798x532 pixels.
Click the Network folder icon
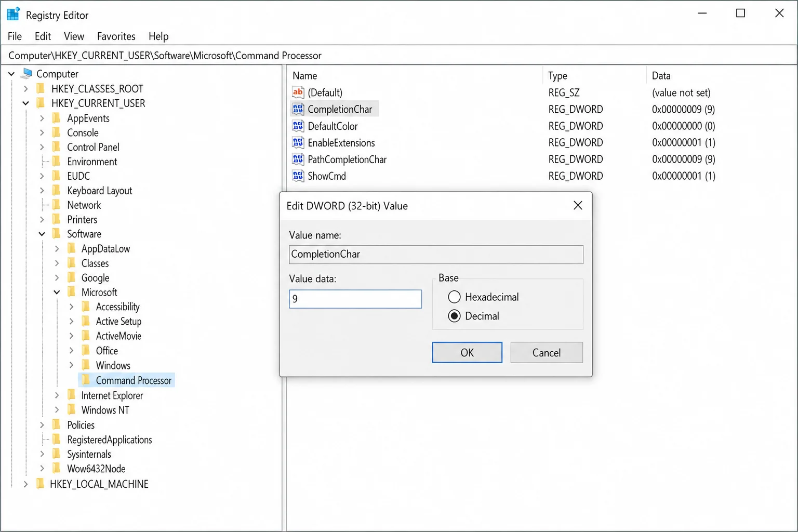[56, 205]
